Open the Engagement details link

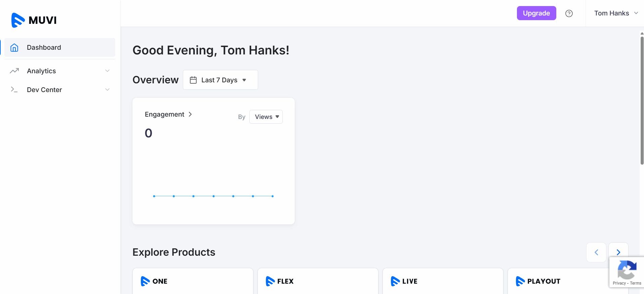point(168,115)
